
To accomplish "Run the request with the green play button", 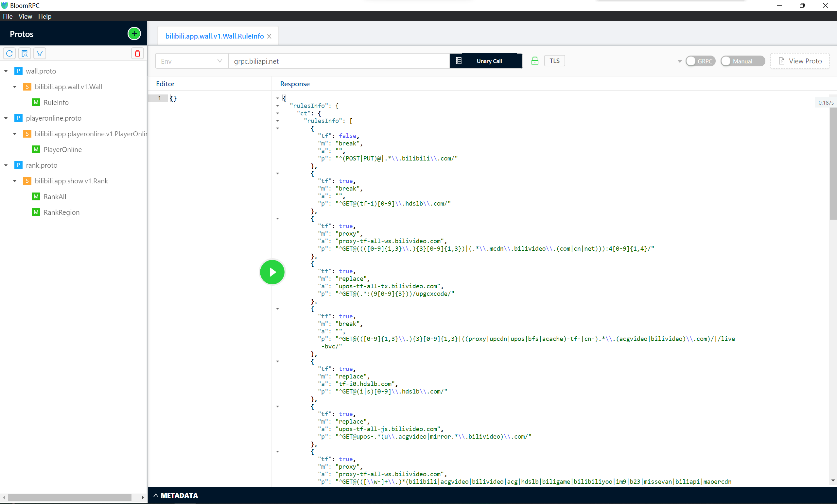I will (272, 272).
